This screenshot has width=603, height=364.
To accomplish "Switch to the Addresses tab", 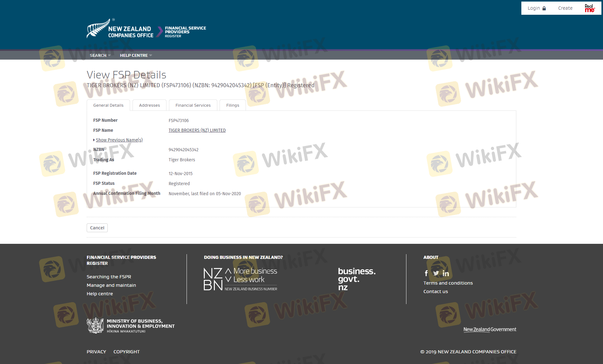I will (x=149, y=105).
